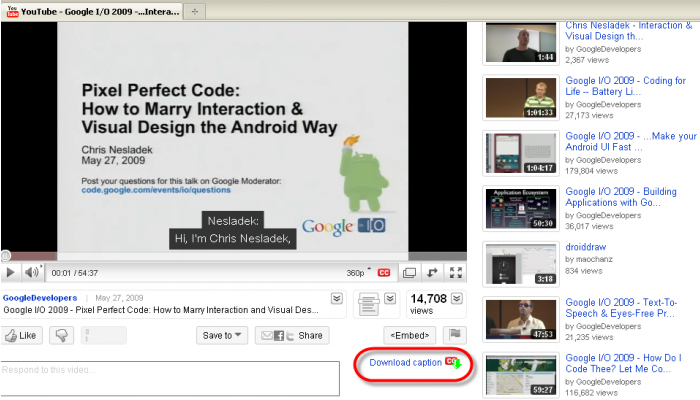
Task: Expand the view statistics chevron
Action: (457, 298)
